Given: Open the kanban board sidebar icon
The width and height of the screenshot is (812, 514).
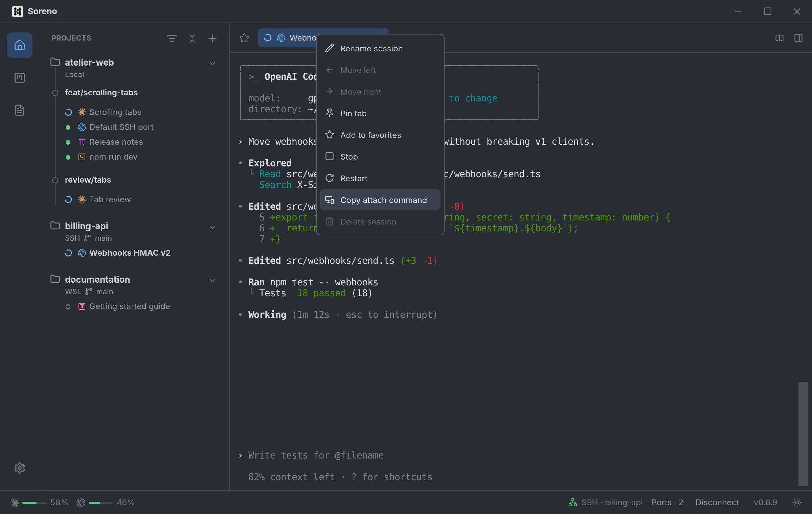Looking at the screenshot, I should [20, 78].
